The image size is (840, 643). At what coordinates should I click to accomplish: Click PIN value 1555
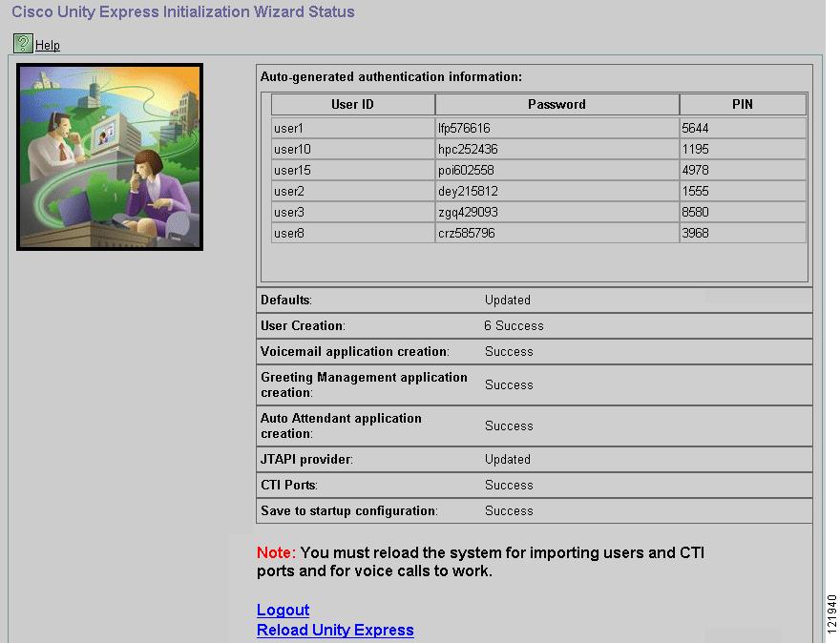(x=743, y=191)
